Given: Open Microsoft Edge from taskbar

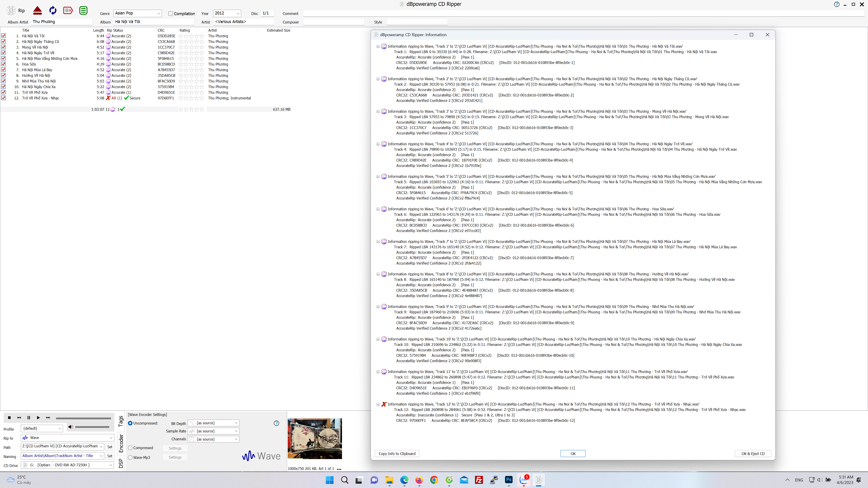Looking at the screenshot, I should tap(404, 480).
